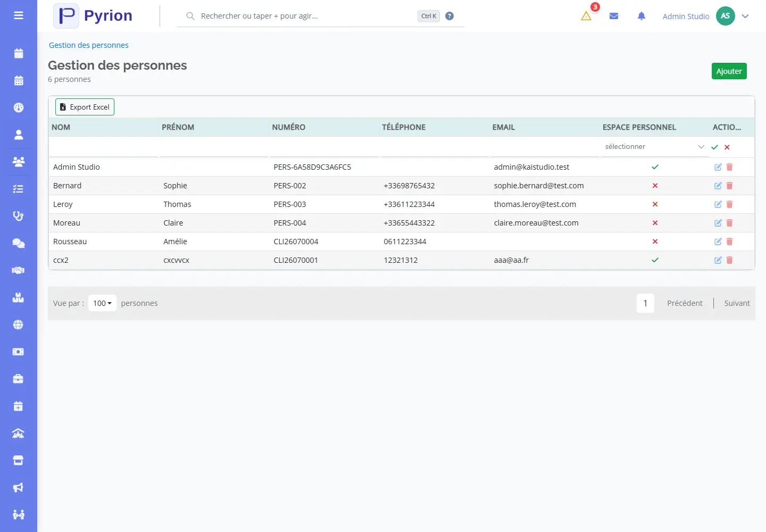Screen dimensions: 766x532
Task: Sort by the NOM column header
Action: tap(61, 127)
